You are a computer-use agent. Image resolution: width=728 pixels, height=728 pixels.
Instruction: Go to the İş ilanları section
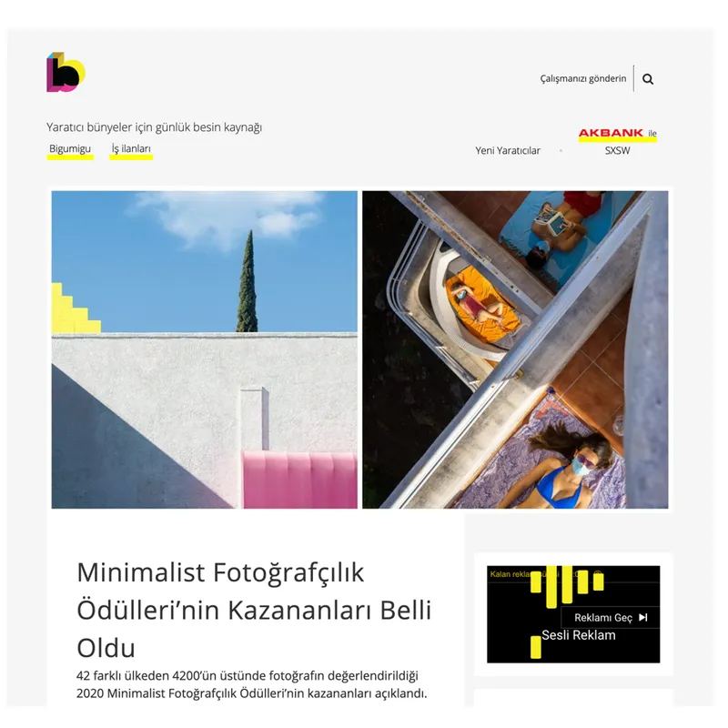click(131, 148)
